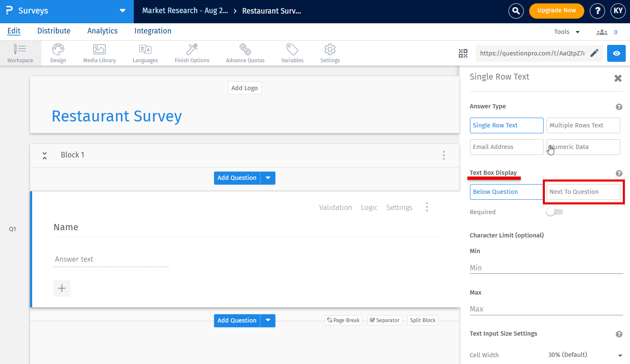Expand the Add Question dropdown arrow

point(268,178)
